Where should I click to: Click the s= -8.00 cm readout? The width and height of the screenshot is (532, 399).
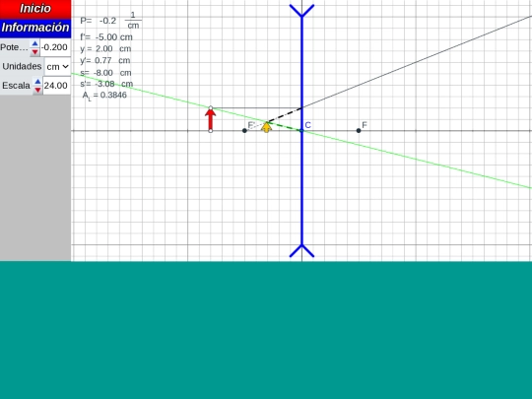pyautogui.click(x=105, y=73)
